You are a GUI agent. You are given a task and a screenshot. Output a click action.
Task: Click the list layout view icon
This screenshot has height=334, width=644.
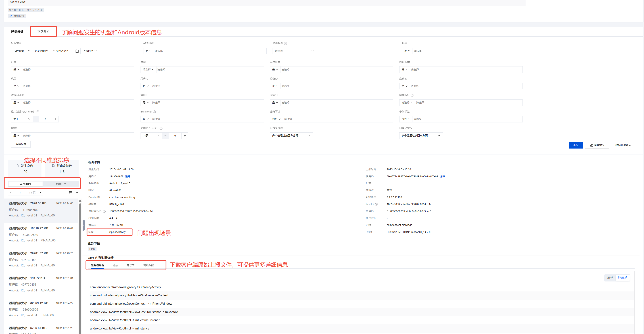(x=70, y=193)
